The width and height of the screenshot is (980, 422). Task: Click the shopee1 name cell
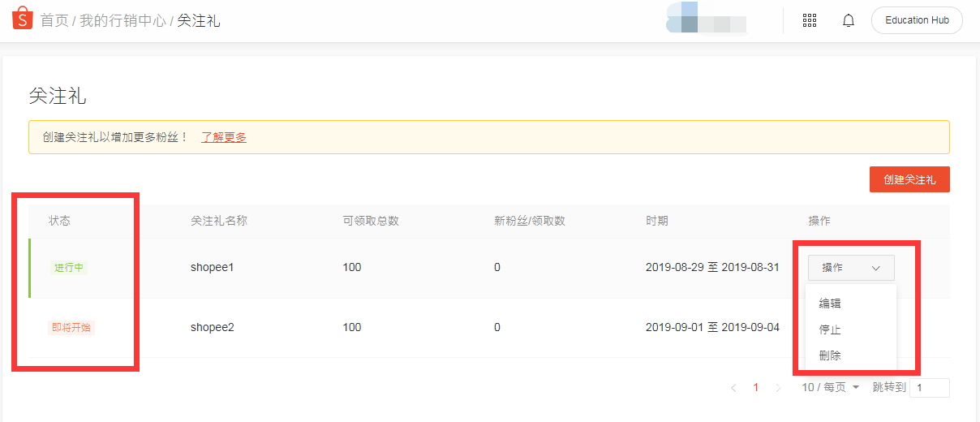click(213, 267)
